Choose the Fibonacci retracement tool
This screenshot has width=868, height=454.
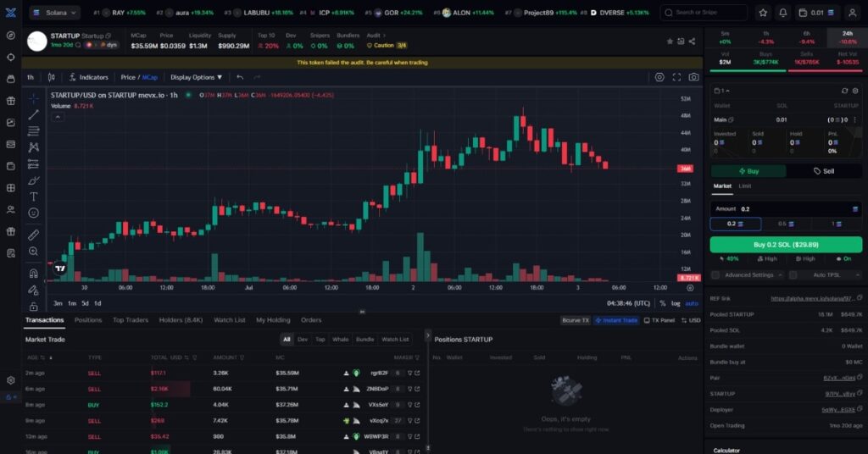[x=34, y=131]
